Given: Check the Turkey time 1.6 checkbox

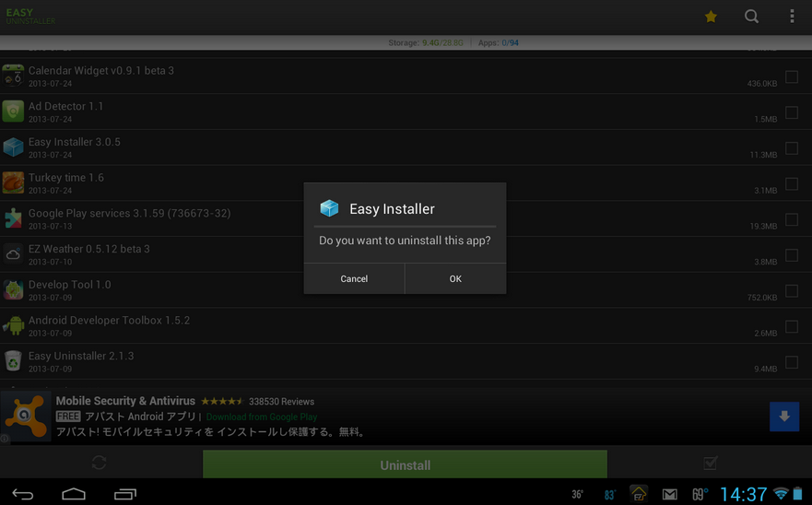Looking at the screenshot, I should [792, 184].
